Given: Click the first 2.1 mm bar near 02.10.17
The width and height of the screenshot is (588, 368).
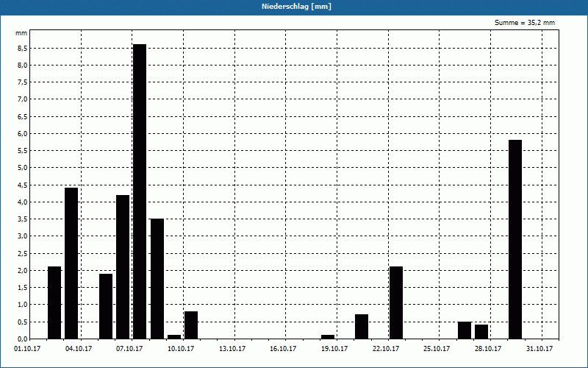Looking at the screenshot, I should tap(54, 302).
